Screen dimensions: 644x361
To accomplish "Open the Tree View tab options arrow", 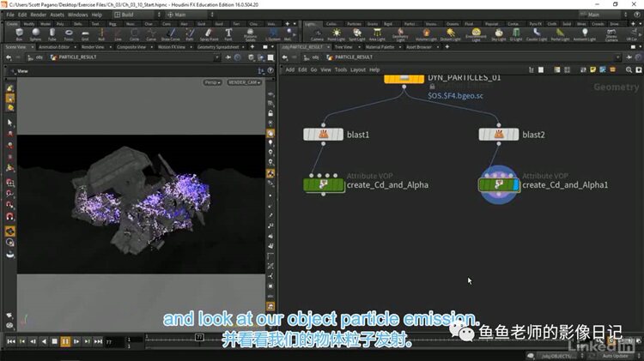I will [359, 47].
